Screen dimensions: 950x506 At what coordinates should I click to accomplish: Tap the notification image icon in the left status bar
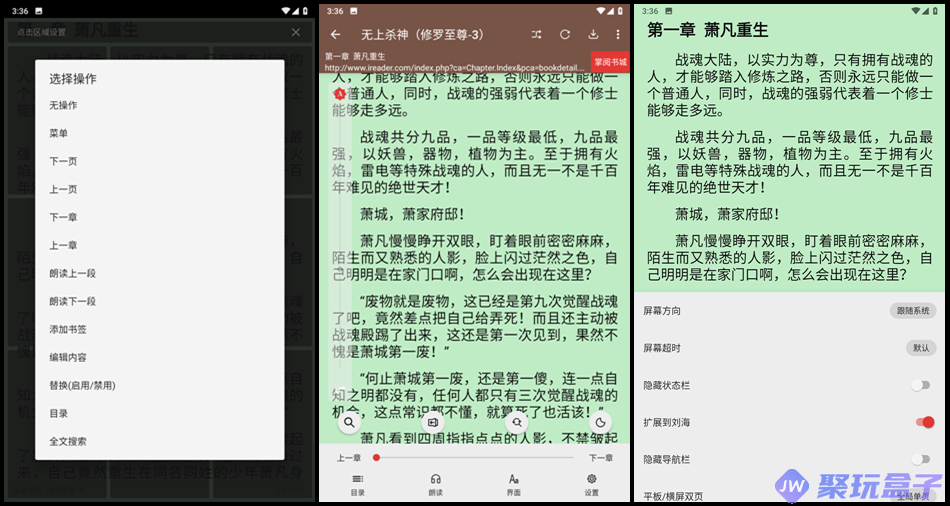point(39,11)
